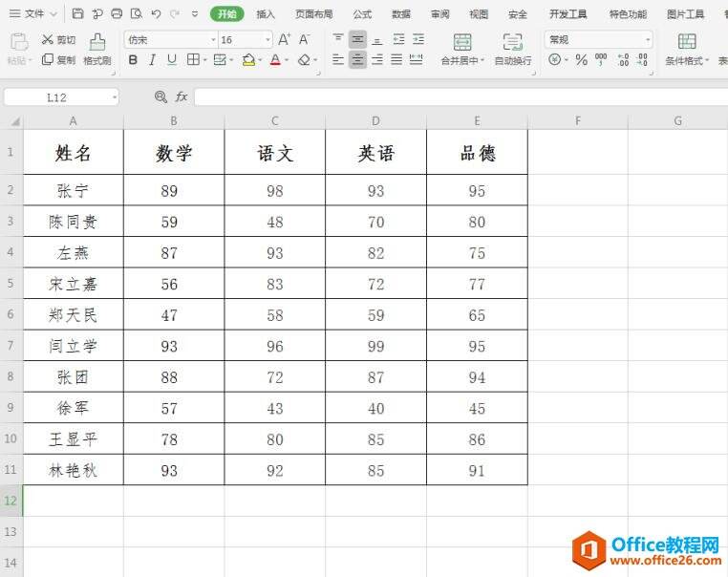Screen dimensions: 728x577
Task: Open the File (文件) menu
Action: point(33,14)
